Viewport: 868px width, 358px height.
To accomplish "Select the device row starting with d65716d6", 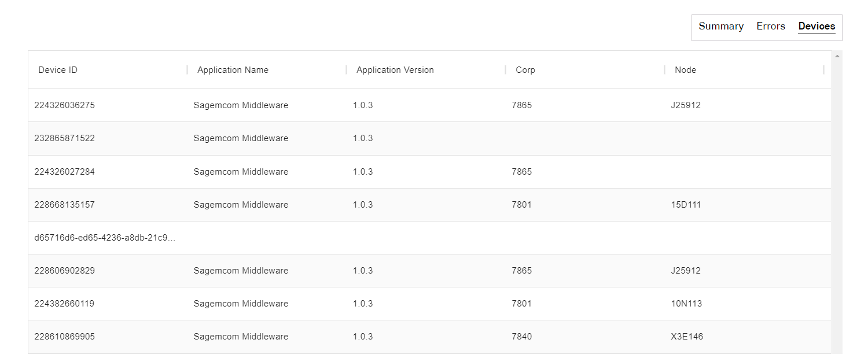I will tap(104, 238).
